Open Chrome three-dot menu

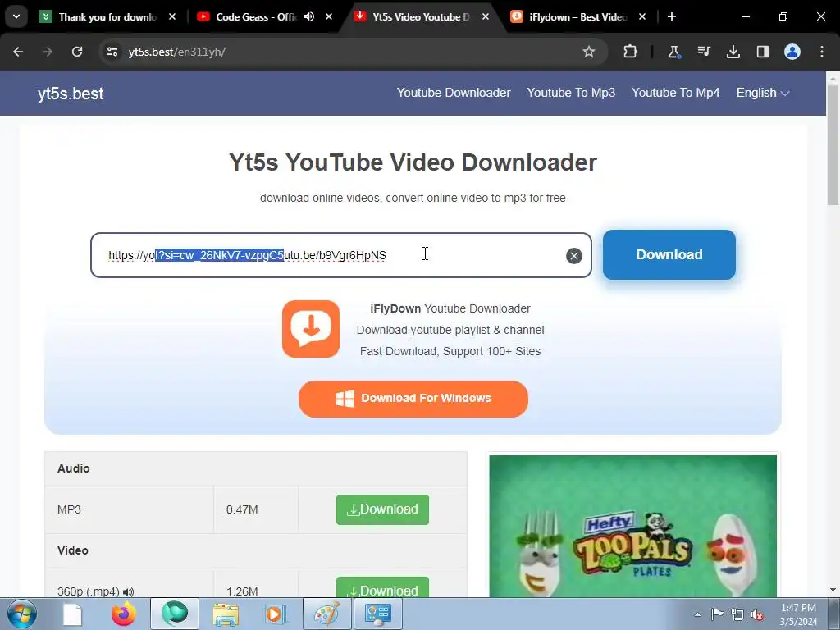822,52
